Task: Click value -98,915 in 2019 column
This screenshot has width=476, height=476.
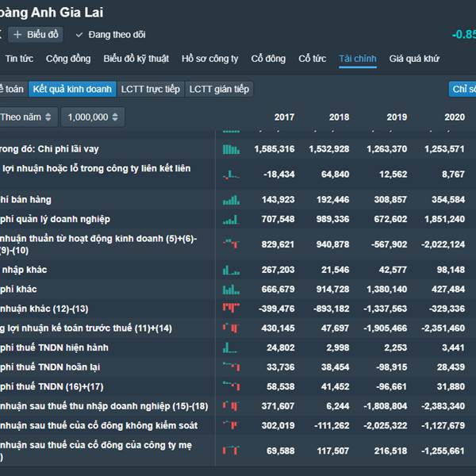Action: point(392,367)
